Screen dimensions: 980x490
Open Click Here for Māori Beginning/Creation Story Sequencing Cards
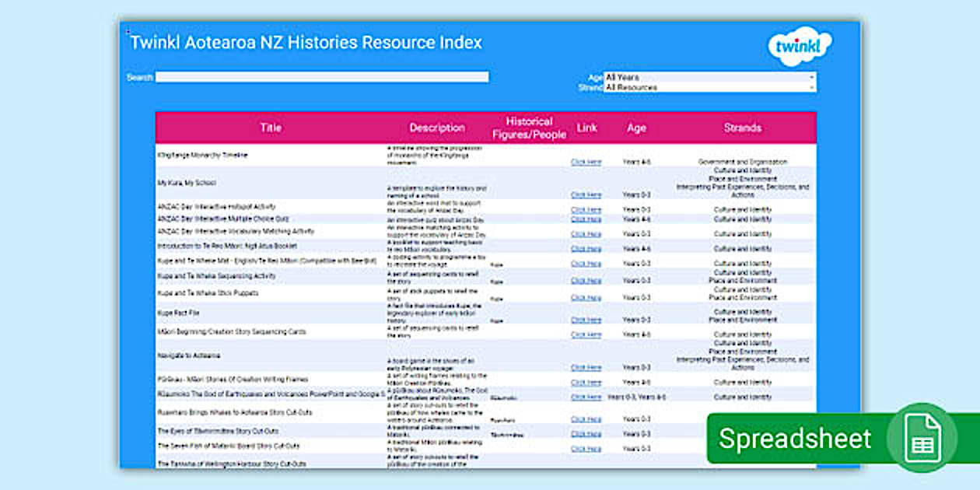tap(586, 334)
